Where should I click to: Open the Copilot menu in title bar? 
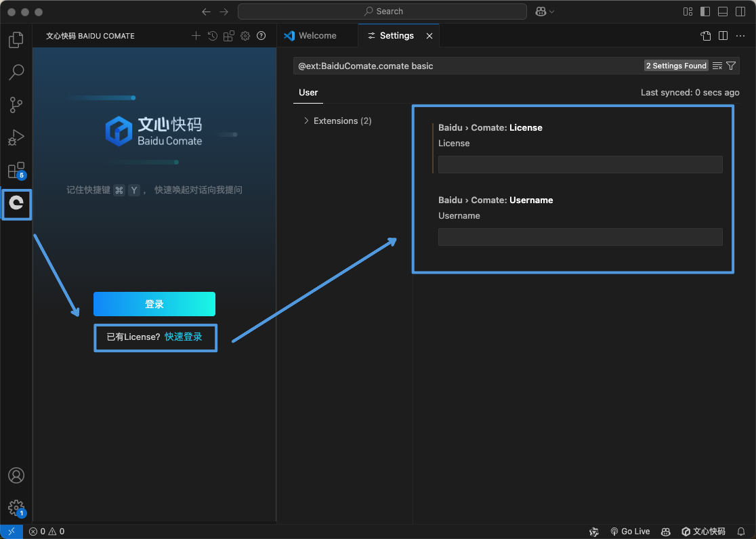point(545,12)
